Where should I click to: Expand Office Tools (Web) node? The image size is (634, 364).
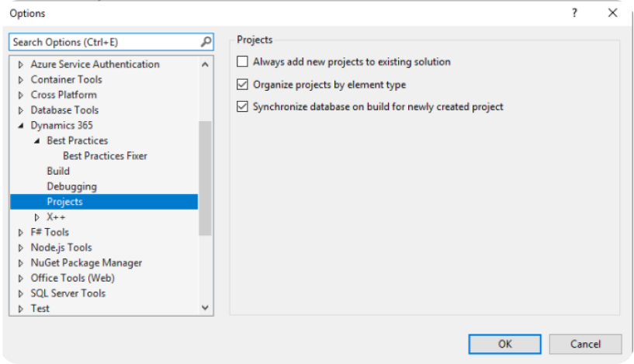pyautogui.click(x=21, y=279)
